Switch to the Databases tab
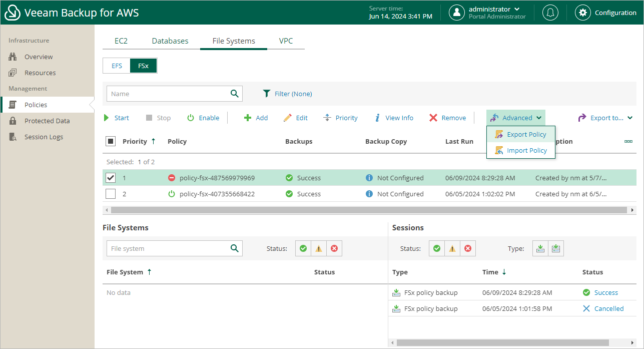644x349 pixels. click(x=170, y=41)
